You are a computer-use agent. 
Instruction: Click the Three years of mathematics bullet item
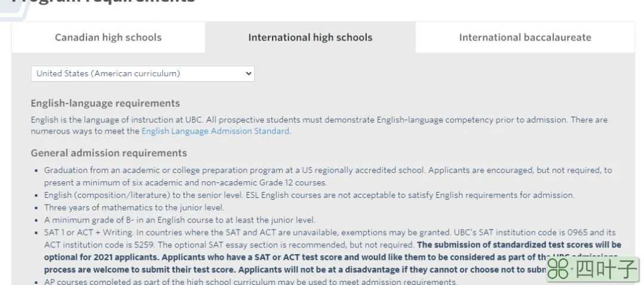click(x=134, y=207)
